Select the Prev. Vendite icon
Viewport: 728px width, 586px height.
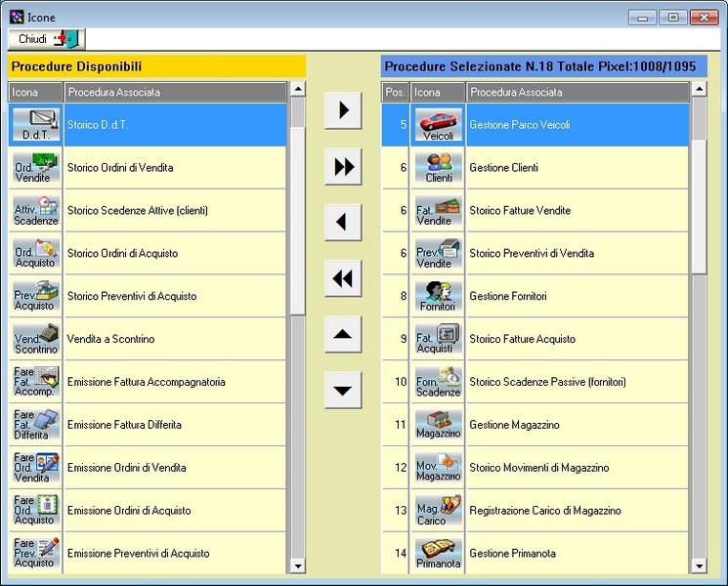click(x=438, y=253)
